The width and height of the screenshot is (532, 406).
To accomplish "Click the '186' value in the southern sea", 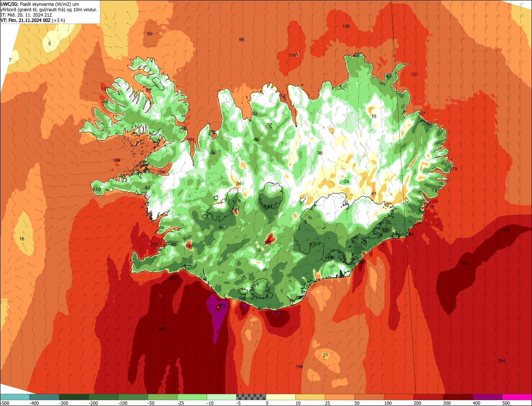I will click(x=299, y=367).
